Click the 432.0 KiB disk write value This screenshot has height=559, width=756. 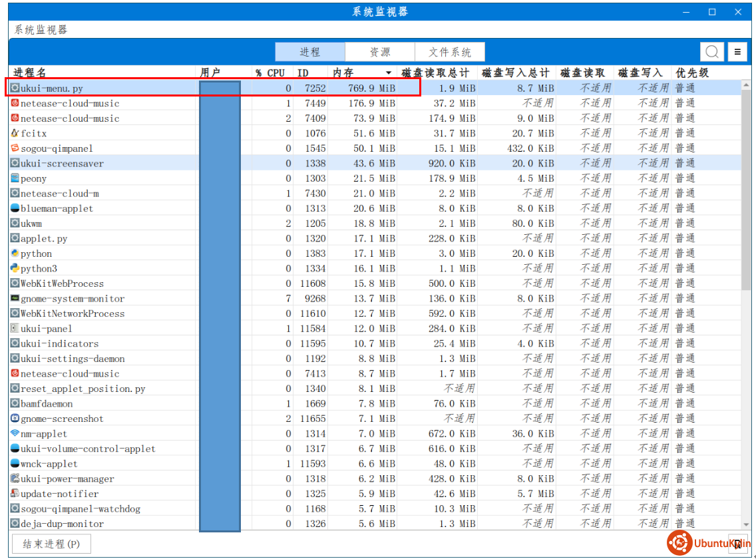[x=530, y=148]
